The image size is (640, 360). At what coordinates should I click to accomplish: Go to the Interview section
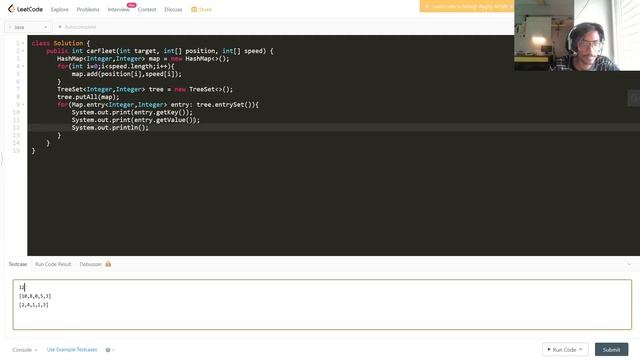[x=118, y=9]
